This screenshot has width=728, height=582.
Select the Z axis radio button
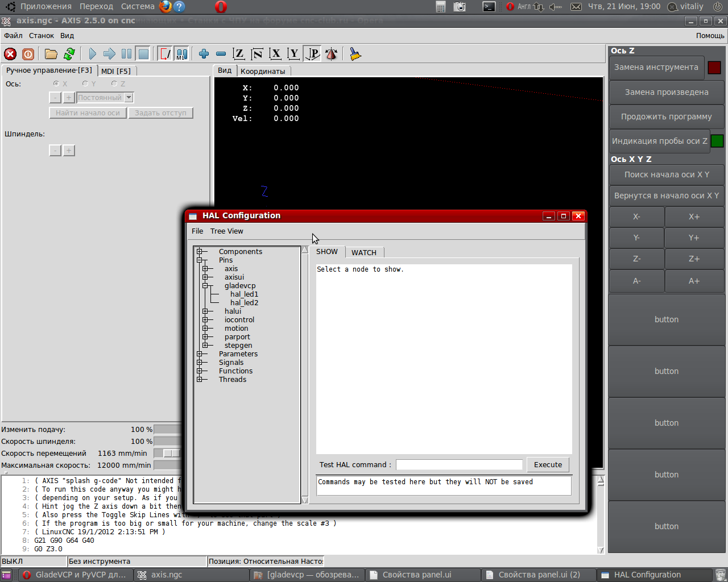(114, 84)
